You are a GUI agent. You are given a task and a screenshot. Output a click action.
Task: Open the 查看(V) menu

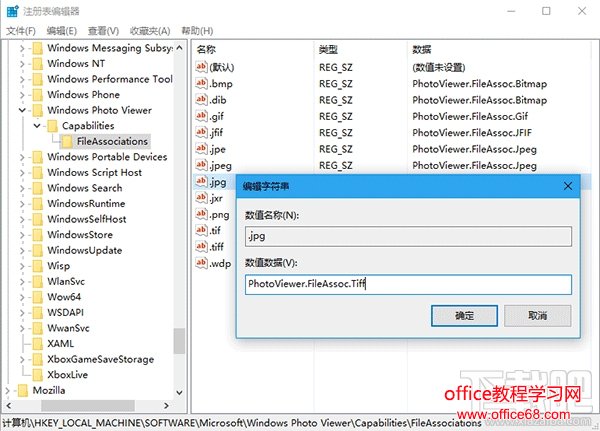tap(103, 31)
